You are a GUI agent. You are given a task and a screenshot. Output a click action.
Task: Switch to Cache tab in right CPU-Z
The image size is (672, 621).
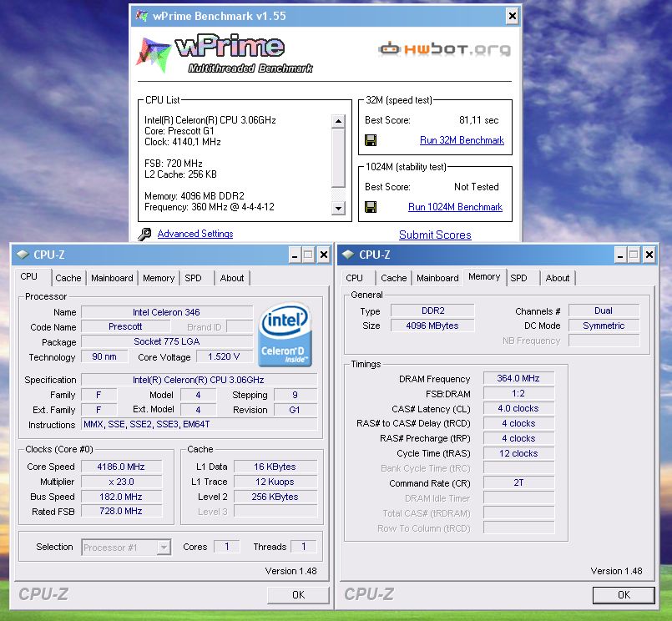point(394,278)
